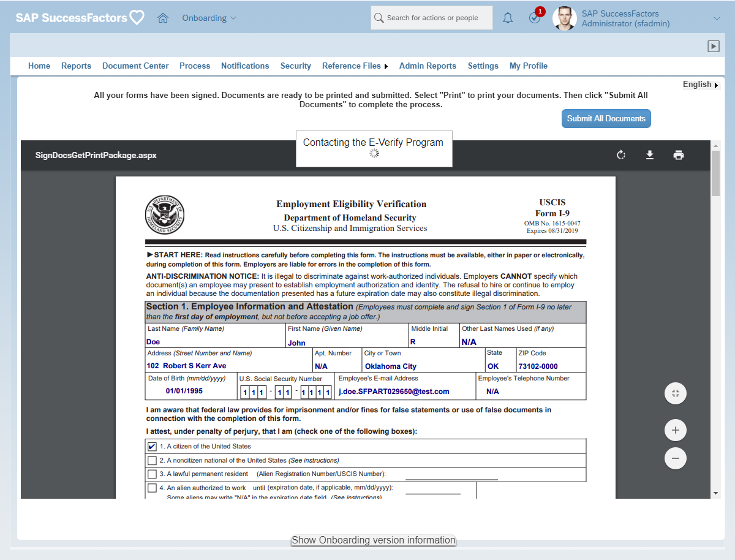Click the SAP SuccessFactors Administrator name
This screenshot has height=560, width=735.
point(625,18)
